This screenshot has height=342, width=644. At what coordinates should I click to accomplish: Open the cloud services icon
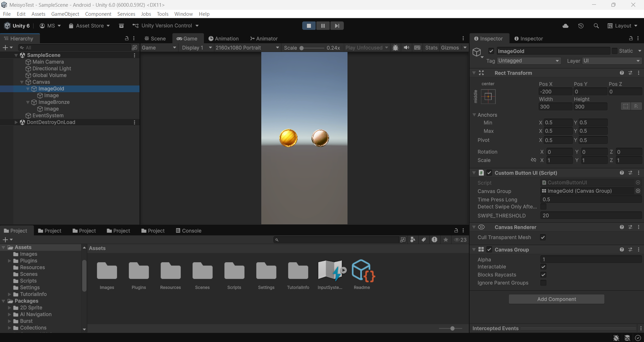tap(566, 26)
